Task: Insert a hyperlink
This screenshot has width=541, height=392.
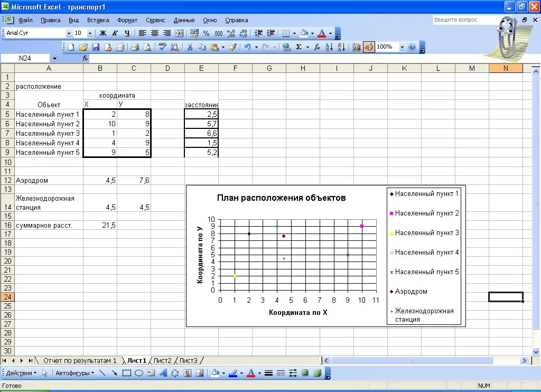Action: pyautogui.click(x=286, y=47)
